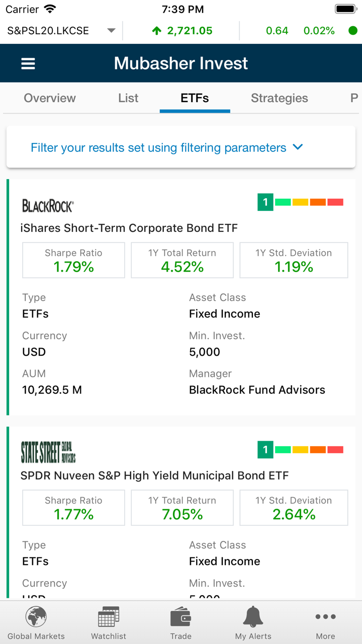Open the hamburger menu

[28, 63]
